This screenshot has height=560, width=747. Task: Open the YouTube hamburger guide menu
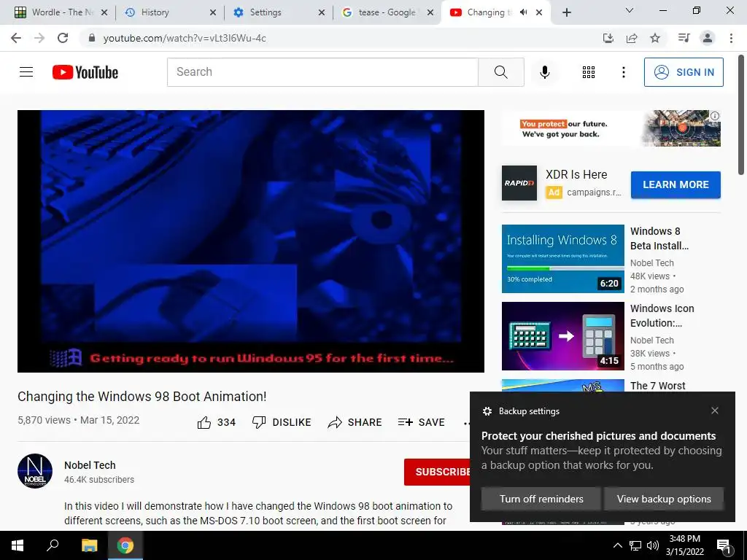click(x=26, y=72)
